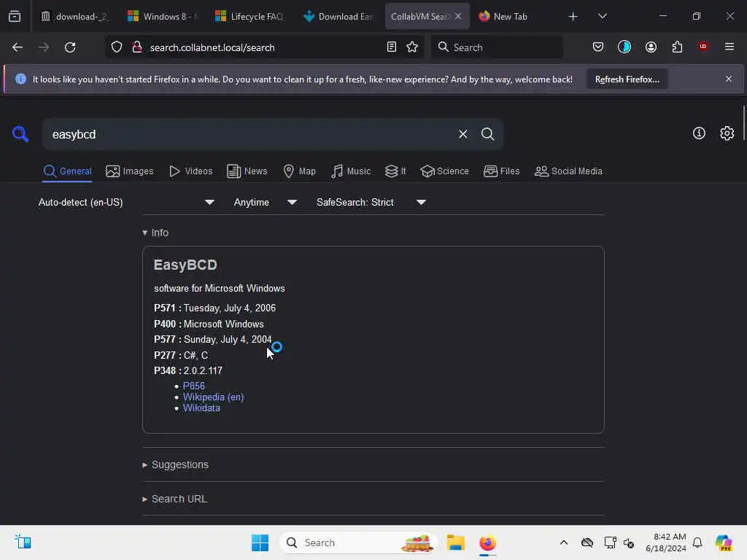Switch to the Windows 8 browser tab
The width and height of the screenshot is (747, 560).
point(163,17)
